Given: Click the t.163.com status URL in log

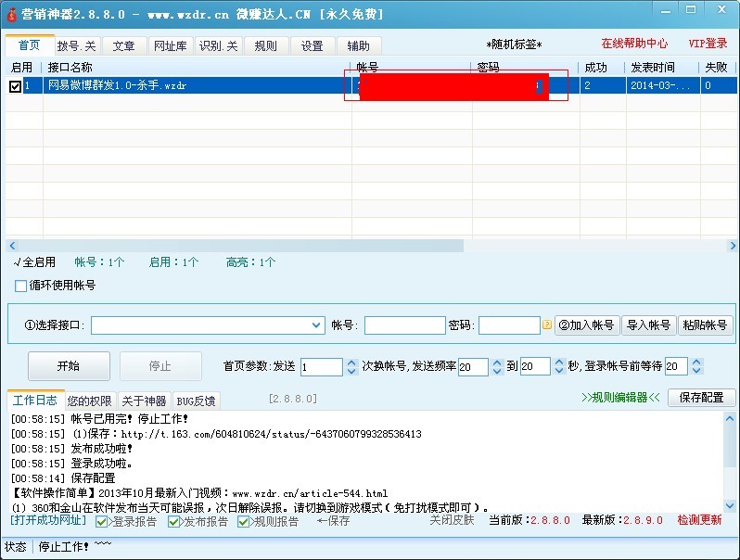Looking at the screenshot, I should (272, 434).
